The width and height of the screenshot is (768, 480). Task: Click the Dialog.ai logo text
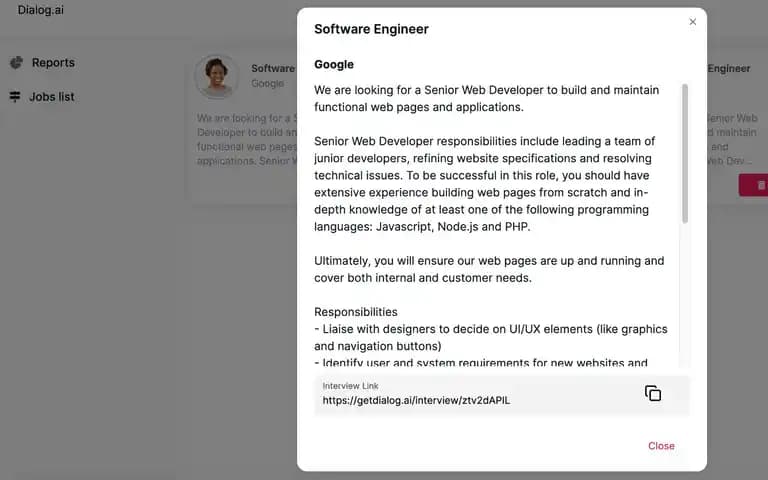41,10
